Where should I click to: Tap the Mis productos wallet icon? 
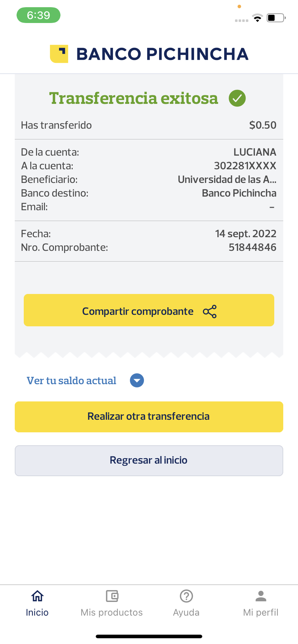112,596
